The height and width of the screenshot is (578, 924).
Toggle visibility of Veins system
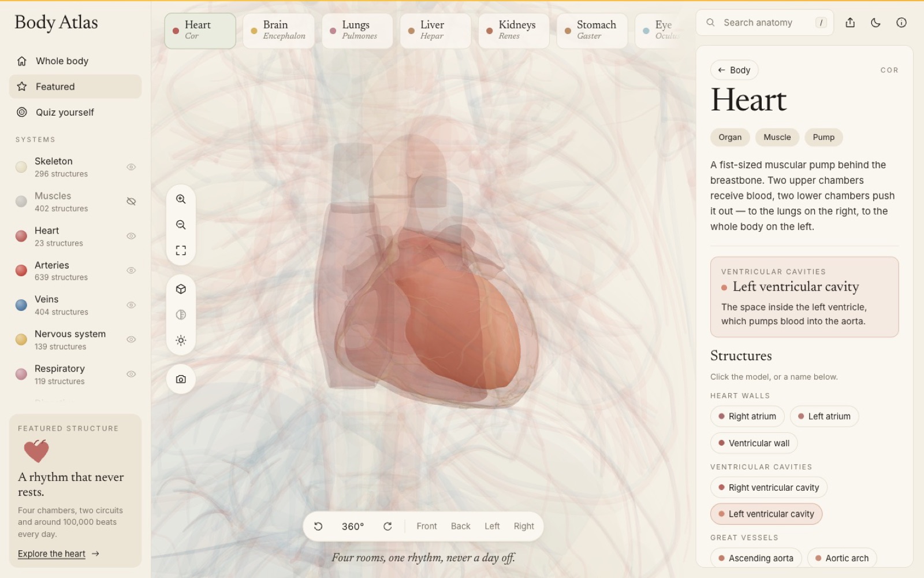click(x=131, y=305)
